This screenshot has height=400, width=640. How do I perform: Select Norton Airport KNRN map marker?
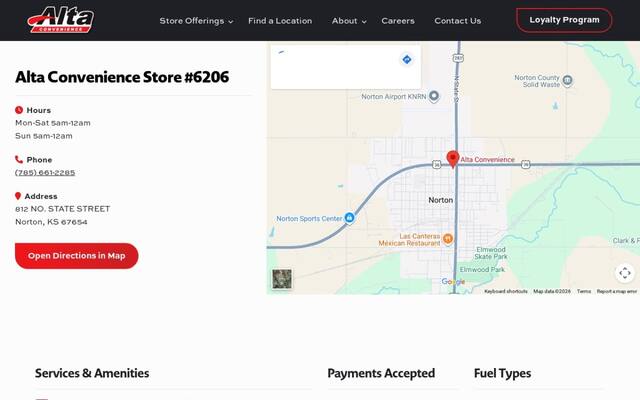point(434,96)
